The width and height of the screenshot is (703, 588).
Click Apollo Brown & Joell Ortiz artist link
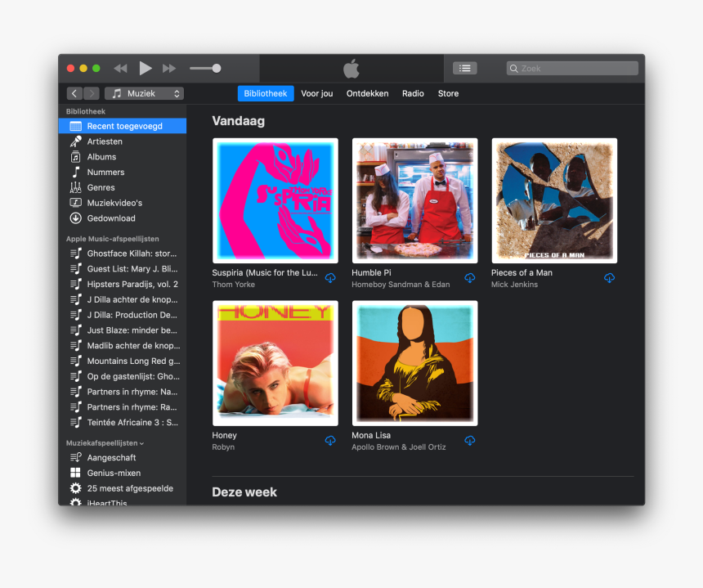[x=399, y=447]
